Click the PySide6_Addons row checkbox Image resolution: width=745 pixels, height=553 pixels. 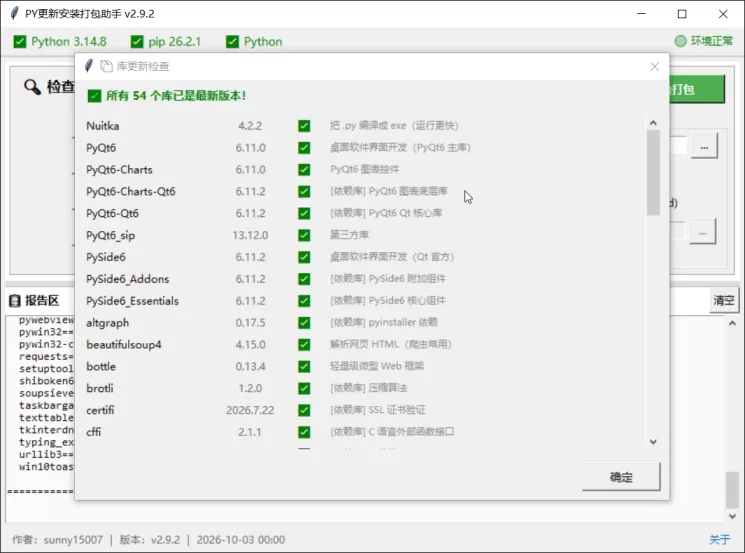click(304, 279)
